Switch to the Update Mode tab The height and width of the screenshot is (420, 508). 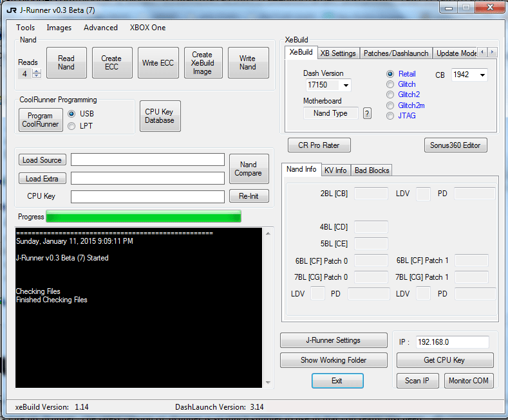click(x=455, y=53)
